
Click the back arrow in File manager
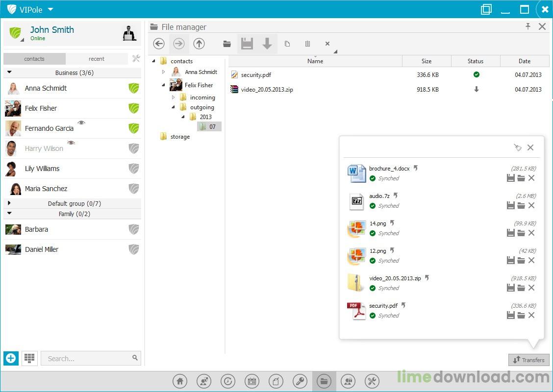[x=159, y=44]
